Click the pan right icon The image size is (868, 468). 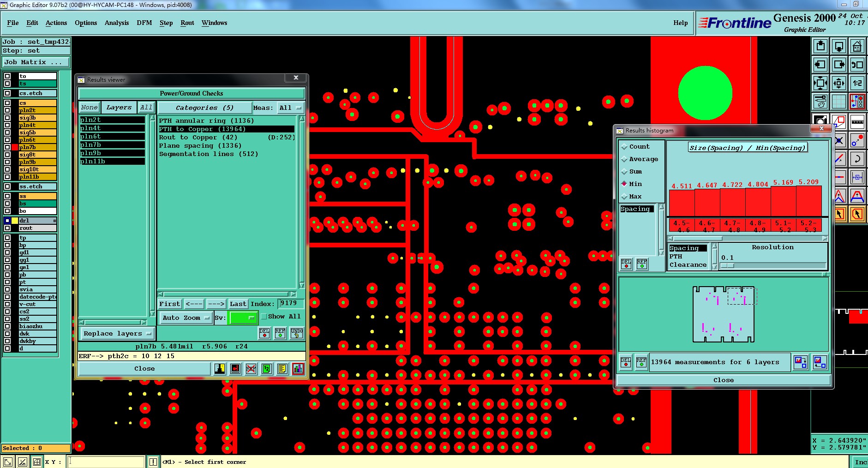pyautogui.click(x=838, y=65)
